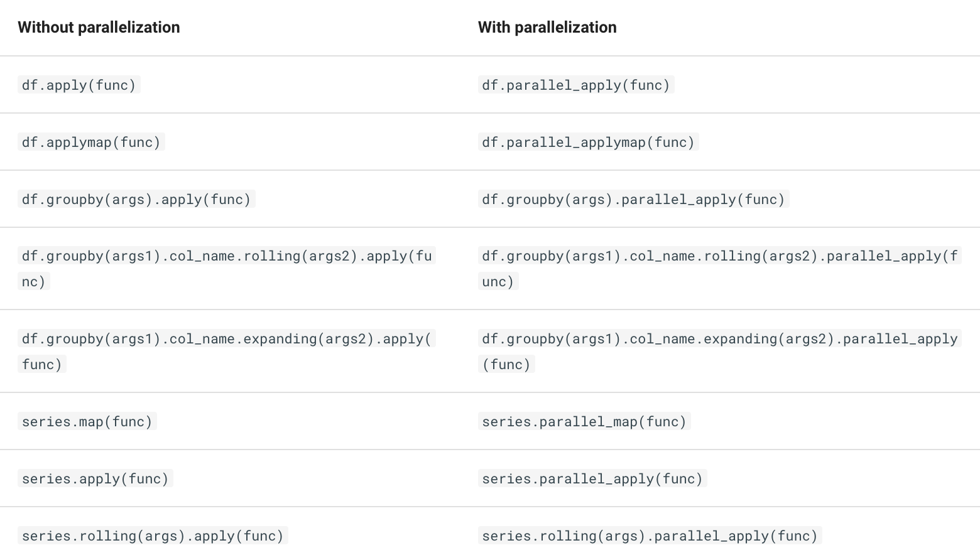The width and height of the screenshot is (980, 560).
Task: Click the series.parallel_apply(func) code cell
Action: pos(592,478)
